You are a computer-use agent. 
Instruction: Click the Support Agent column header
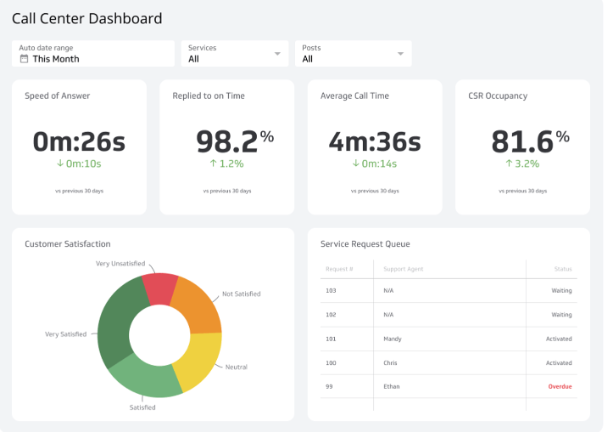coord(403,269)
